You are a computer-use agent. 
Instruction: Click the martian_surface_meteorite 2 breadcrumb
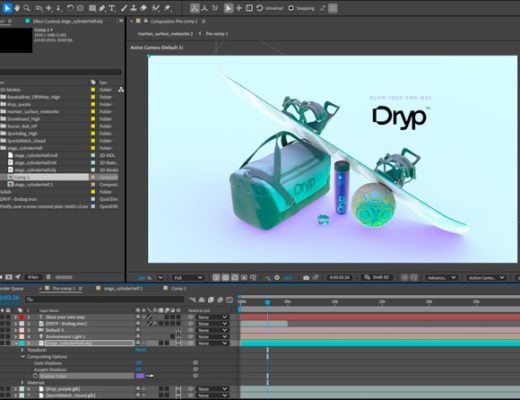pos(166,34)
